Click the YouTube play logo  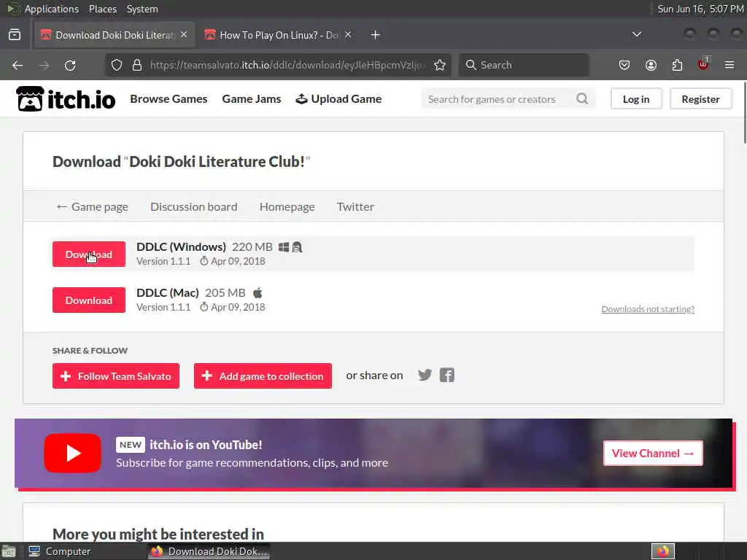(72, 453)
